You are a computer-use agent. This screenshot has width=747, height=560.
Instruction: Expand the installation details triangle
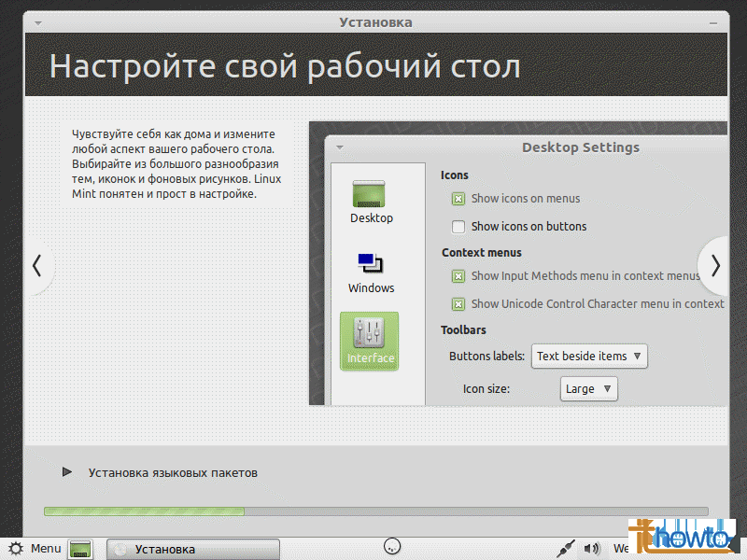[66, 472]
